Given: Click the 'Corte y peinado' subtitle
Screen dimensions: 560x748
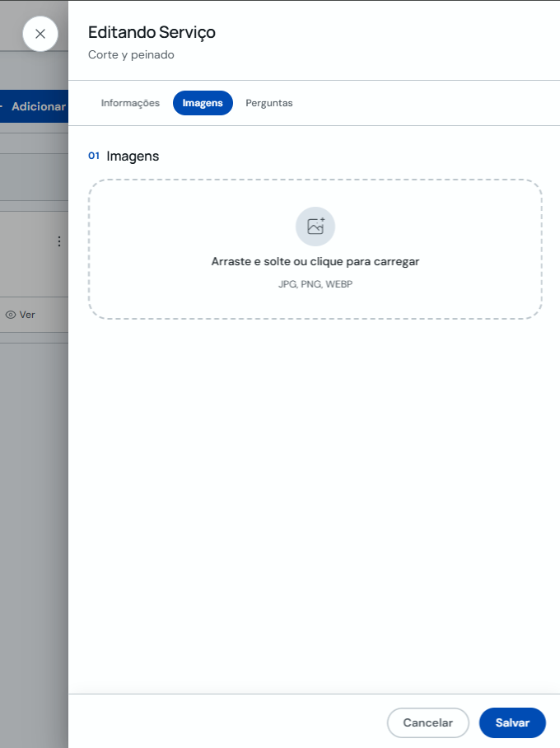Looking at the screenshot, I should click(131, 55).
